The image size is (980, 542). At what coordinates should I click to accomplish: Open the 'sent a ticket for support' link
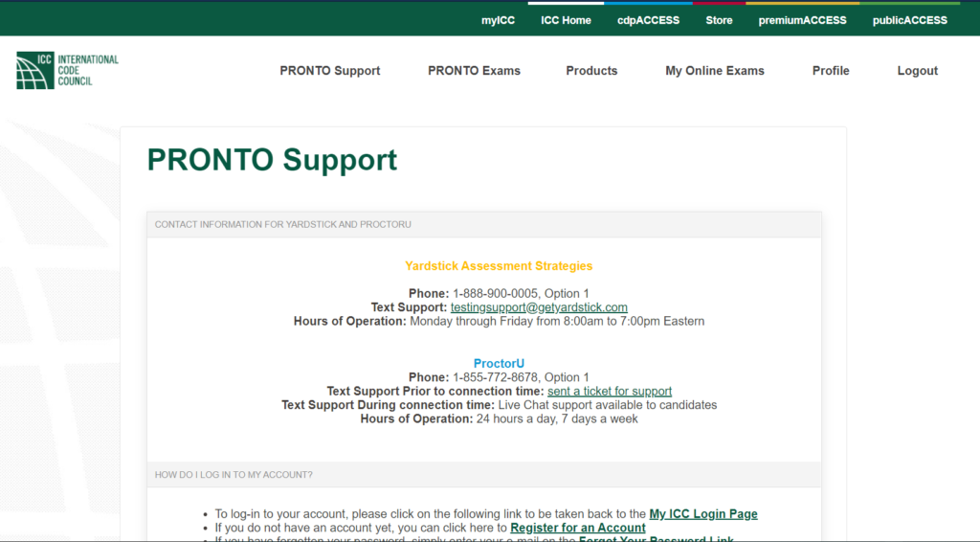click(x=610, y=392)
